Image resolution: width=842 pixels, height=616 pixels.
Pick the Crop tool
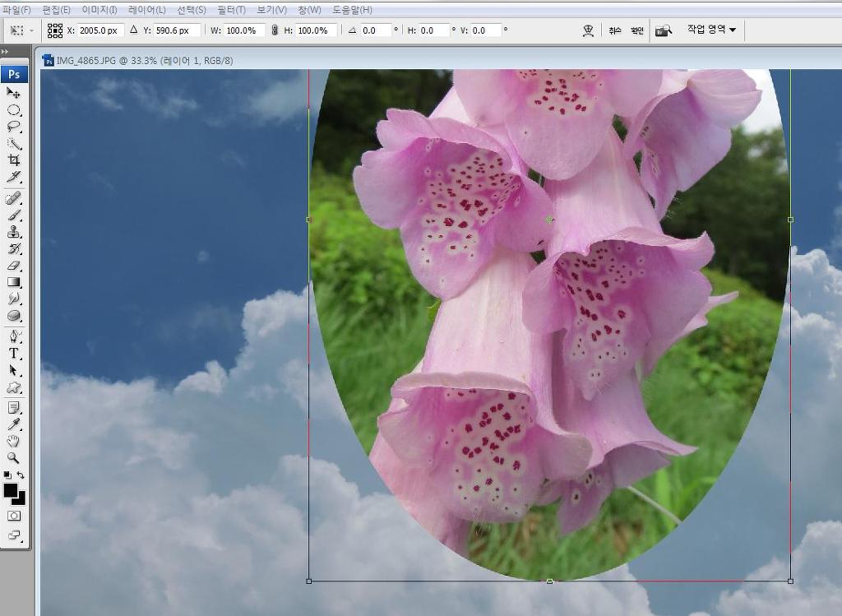[13, 160]
